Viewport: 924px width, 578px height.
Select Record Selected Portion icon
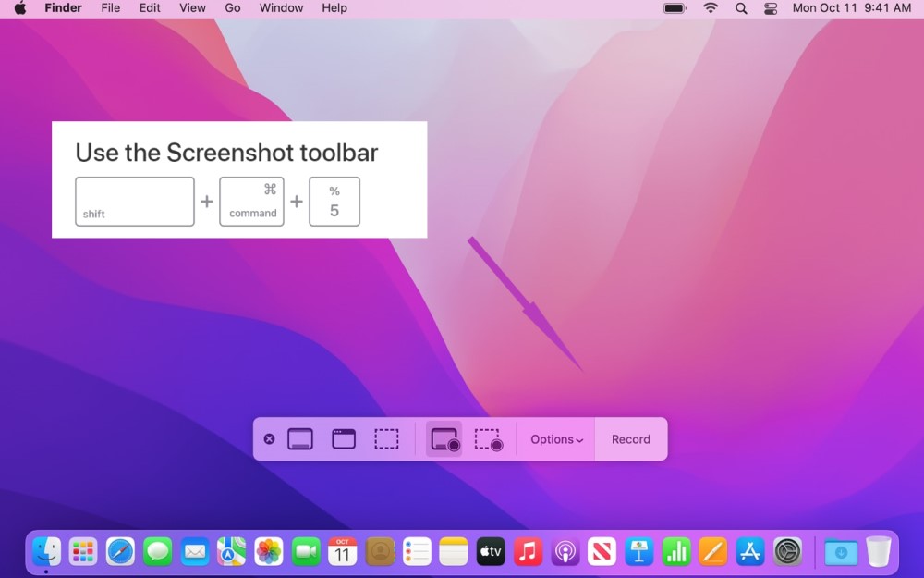pos(489,439)
